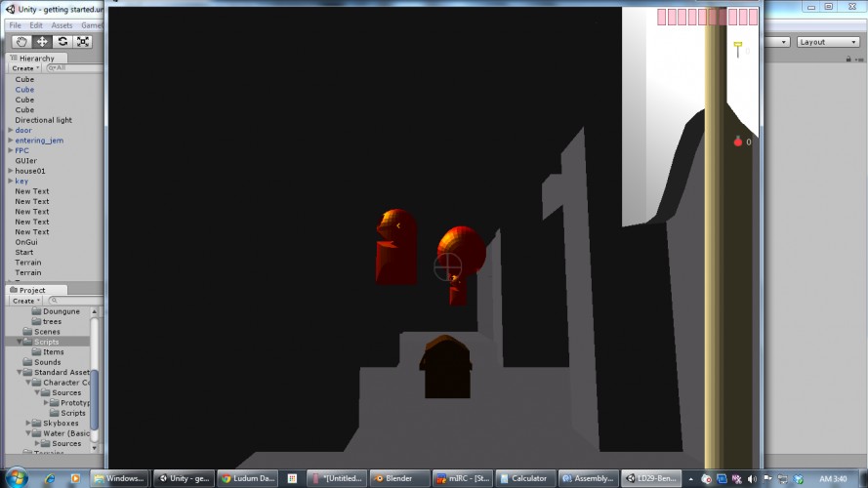Image resolution: width=868 pixels, height=488 pixels.
Task: Open the Windows Start orb
Action: [x=16, y=478]
